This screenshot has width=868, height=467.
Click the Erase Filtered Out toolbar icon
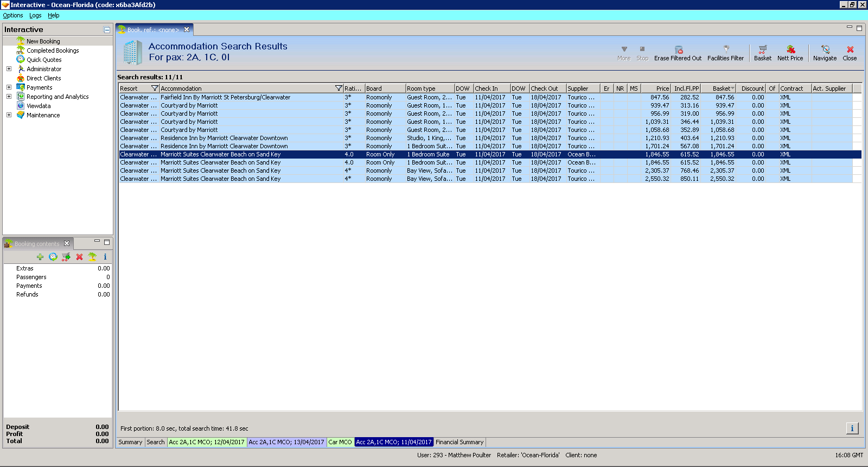click(x=678, y=49)
